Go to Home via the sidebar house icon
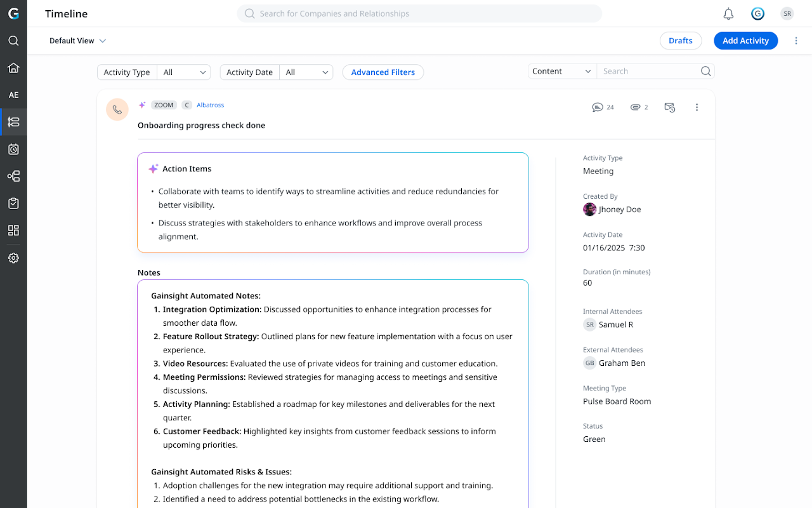Viewport: 812px width, 508px height. tap(13, 68)
